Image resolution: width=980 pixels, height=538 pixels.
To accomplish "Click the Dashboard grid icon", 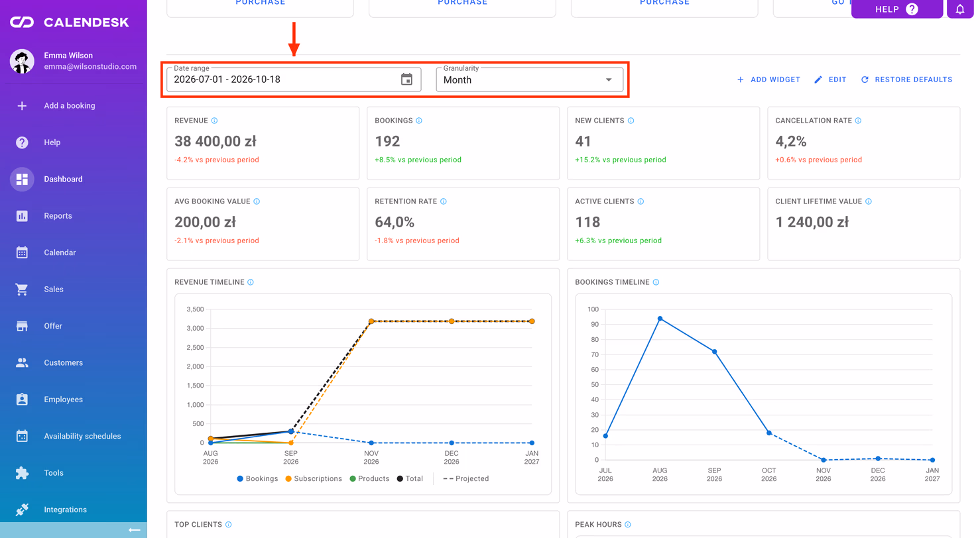I will pyautogui.click(x=22, y=179).
